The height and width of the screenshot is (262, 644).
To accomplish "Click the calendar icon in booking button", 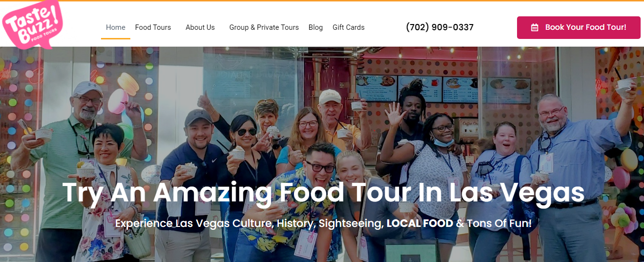I will (534, 28).
